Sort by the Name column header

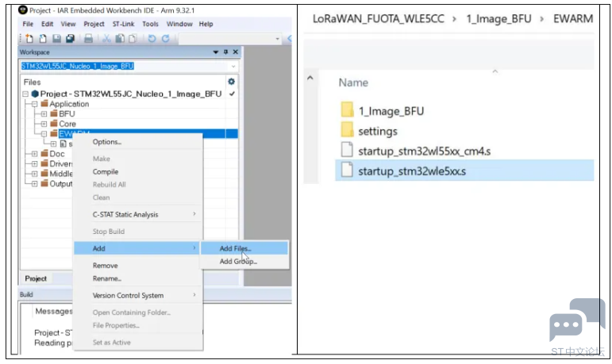(353, 82)
